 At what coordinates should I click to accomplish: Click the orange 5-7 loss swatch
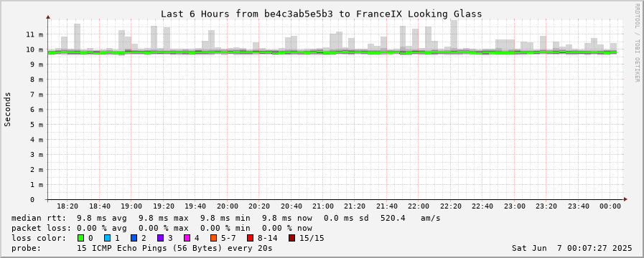pos(213,238)
